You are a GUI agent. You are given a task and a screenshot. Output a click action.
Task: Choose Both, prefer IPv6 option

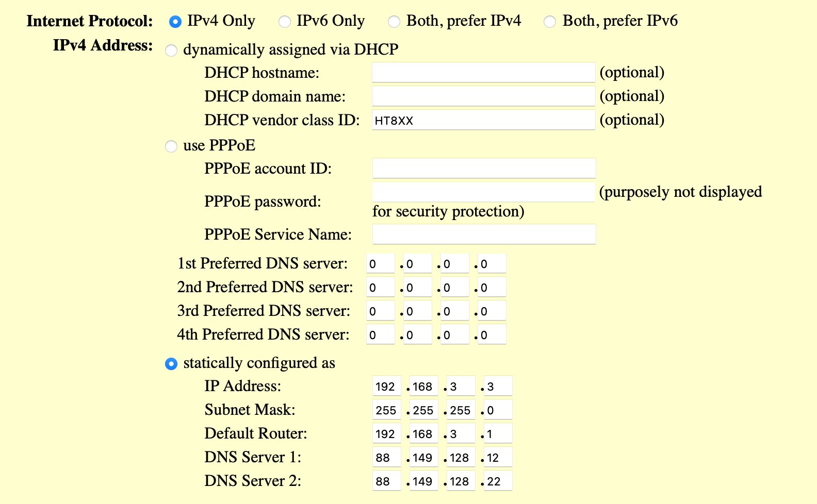click(x=550, y=22)
